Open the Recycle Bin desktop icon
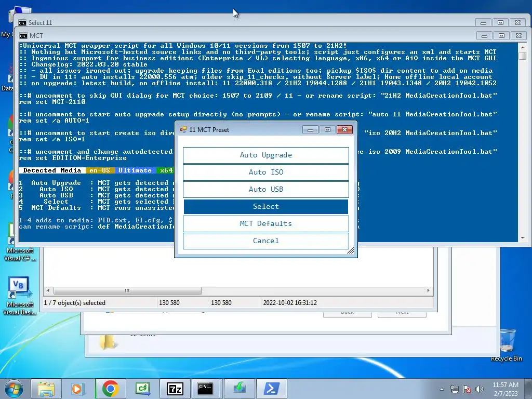 tap(506, 345)
